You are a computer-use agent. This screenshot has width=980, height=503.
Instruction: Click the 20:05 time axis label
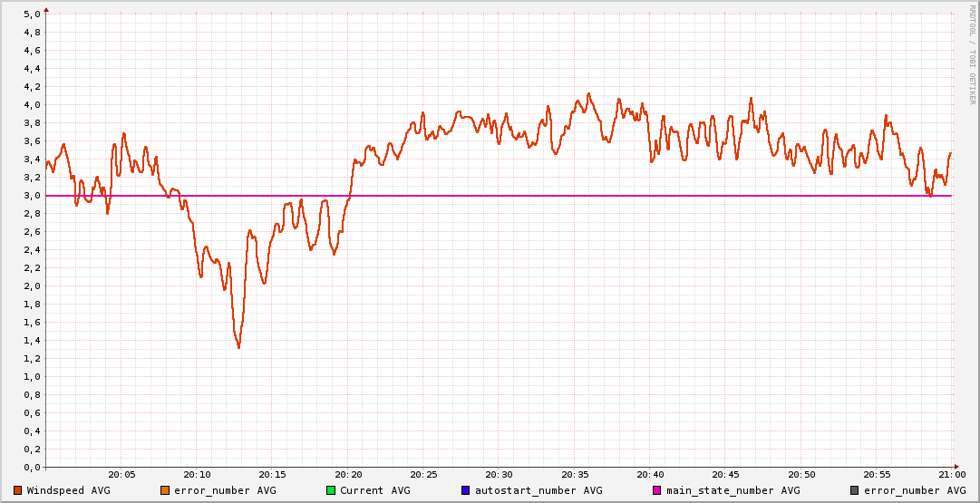tap(121, 474)
